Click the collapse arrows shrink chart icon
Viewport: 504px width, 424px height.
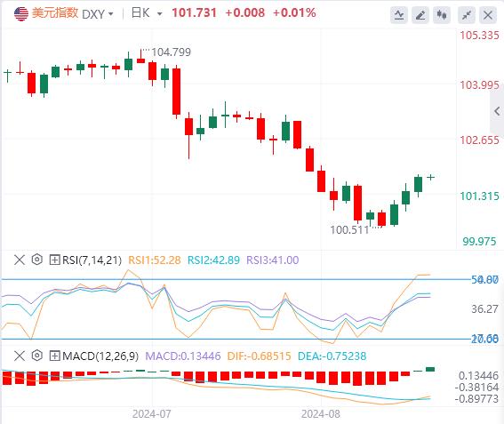click(467, 15)
